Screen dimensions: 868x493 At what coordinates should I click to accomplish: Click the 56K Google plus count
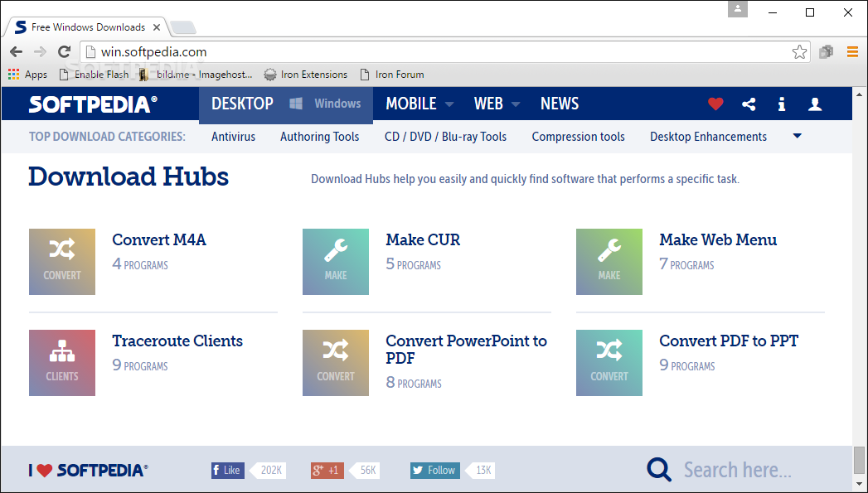[x=364, y=471]
